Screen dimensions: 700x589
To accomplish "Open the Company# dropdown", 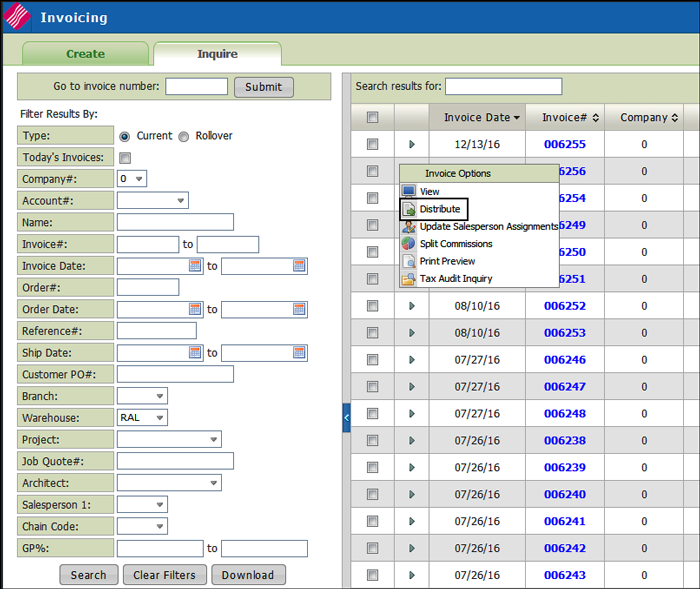I will [x=132, y=179].
